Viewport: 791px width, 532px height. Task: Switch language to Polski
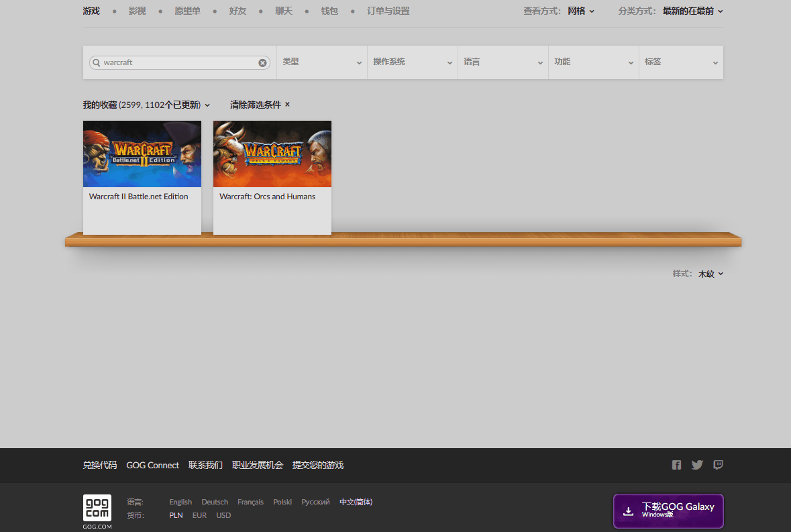pos(282,502)
